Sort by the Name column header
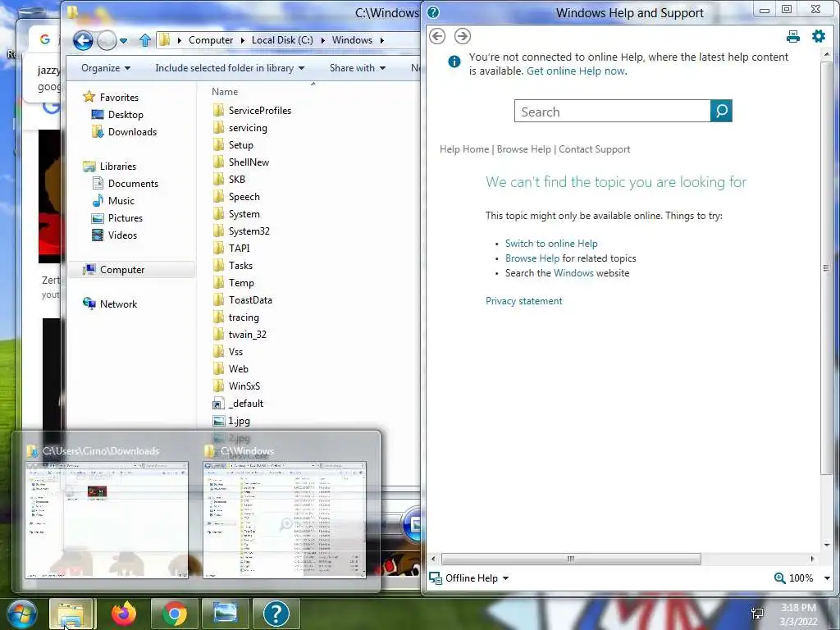The image size is (840, 630). 225,92
